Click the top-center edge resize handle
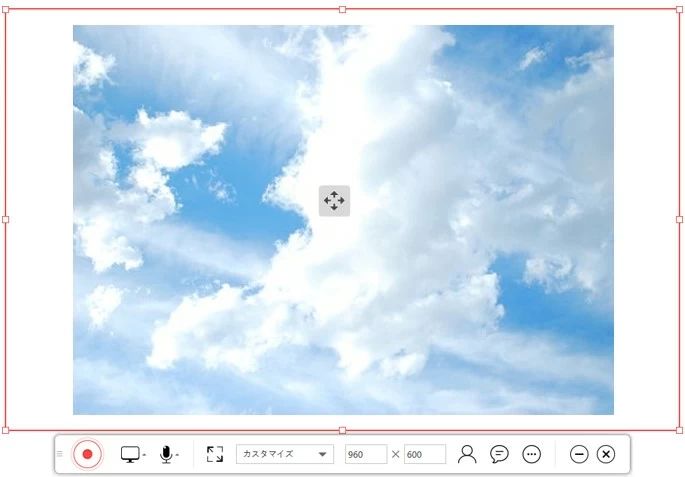The height and width of the screenshot is (477, 685). pos(342,9)
